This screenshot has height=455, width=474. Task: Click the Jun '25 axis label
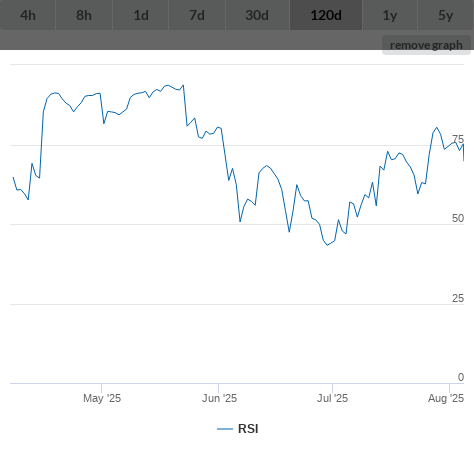coord(219,398)
